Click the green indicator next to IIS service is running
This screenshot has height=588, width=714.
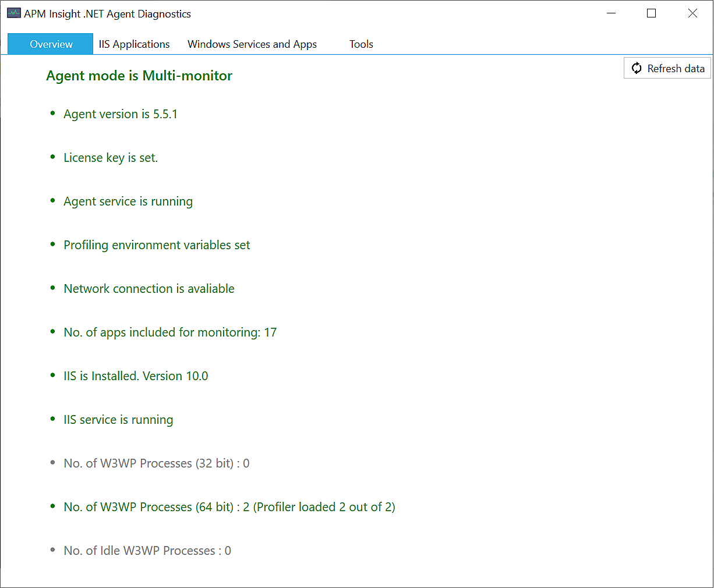[52, 419]
